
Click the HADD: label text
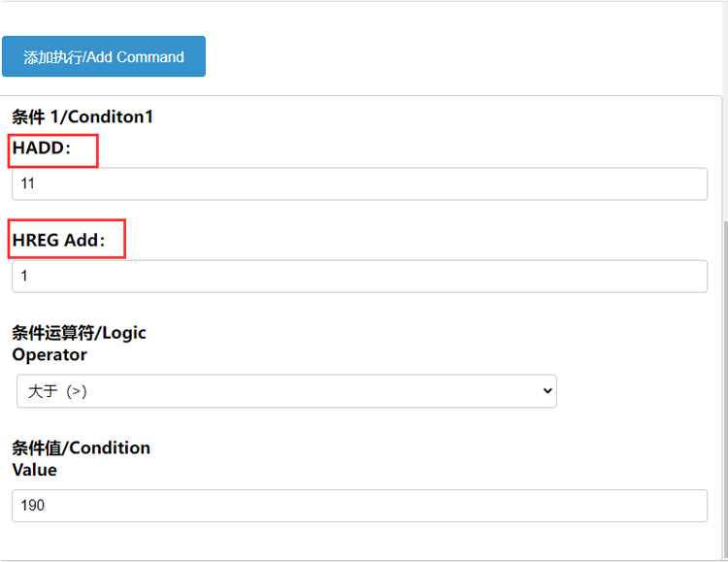point(42,149)
